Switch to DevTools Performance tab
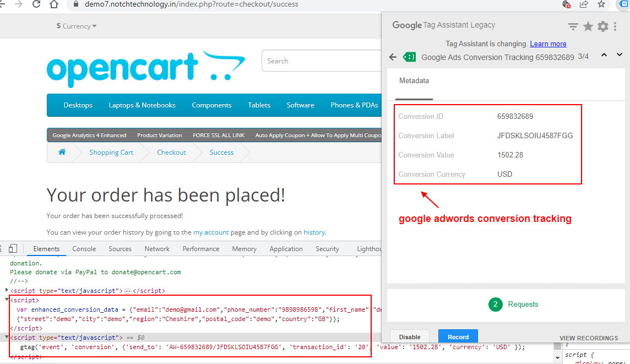Image resolution: width=630 pixels, height=364 pixels. (201, 249)
